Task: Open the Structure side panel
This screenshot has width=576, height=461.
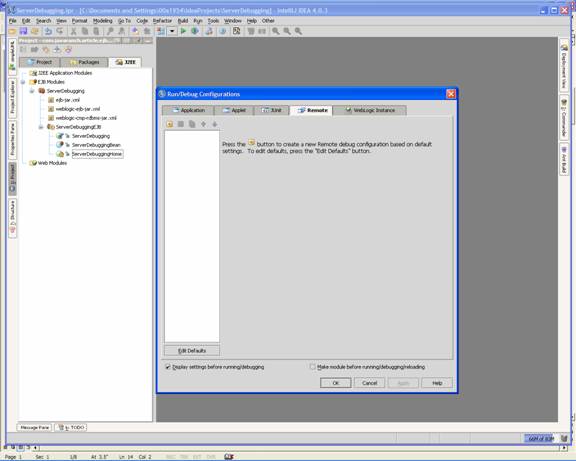Action: (12, 217)
